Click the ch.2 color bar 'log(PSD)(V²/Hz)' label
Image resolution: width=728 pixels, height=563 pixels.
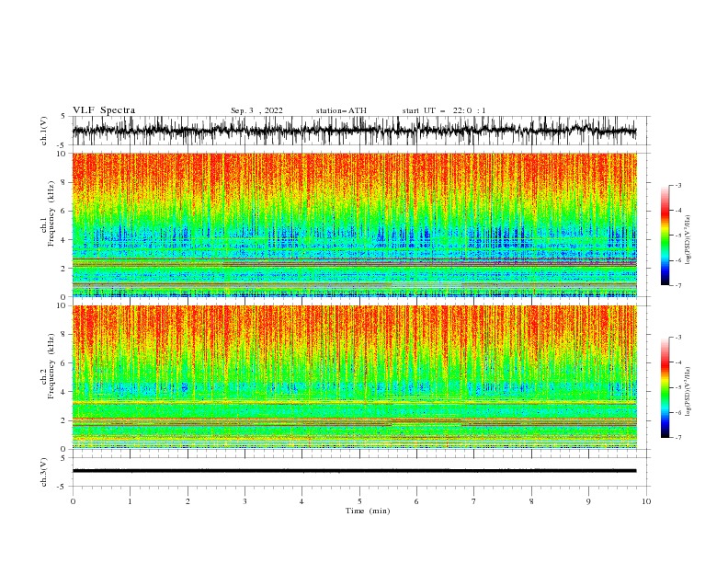coord(688,391)
